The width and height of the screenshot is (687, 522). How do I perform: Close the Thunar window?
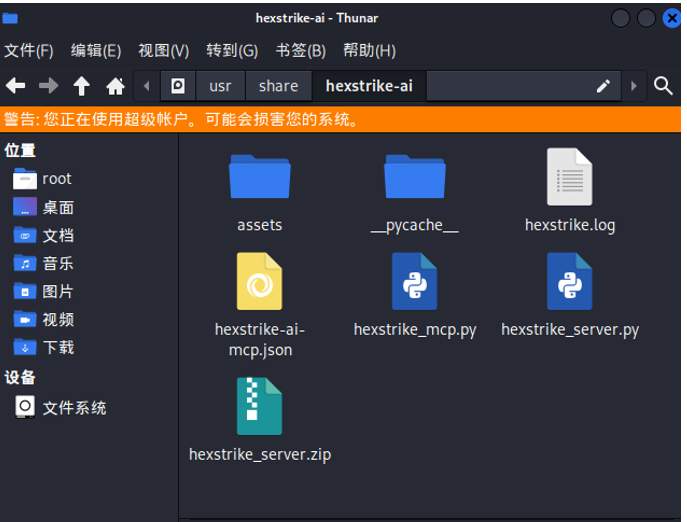(672, 18)
